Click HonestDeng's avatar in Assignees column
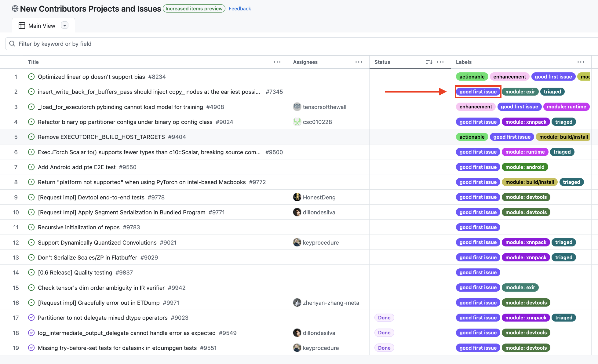 [x=297, y=197]
